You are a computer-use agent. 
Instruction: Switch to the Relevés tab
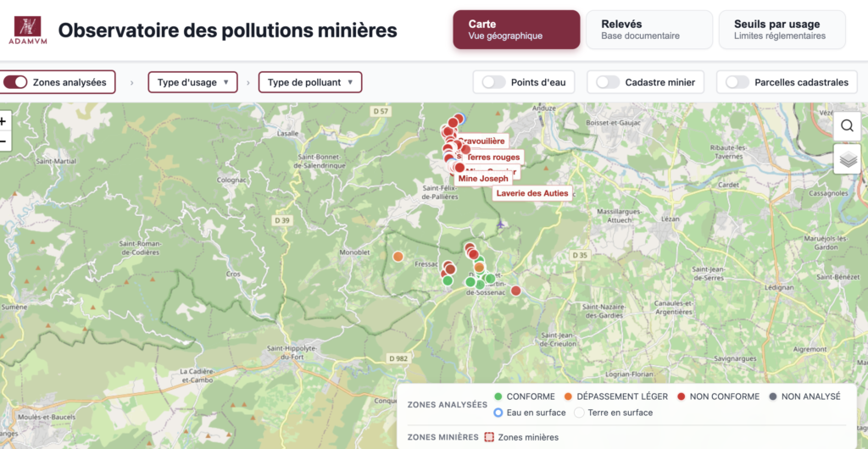click(x=648, y=30)
